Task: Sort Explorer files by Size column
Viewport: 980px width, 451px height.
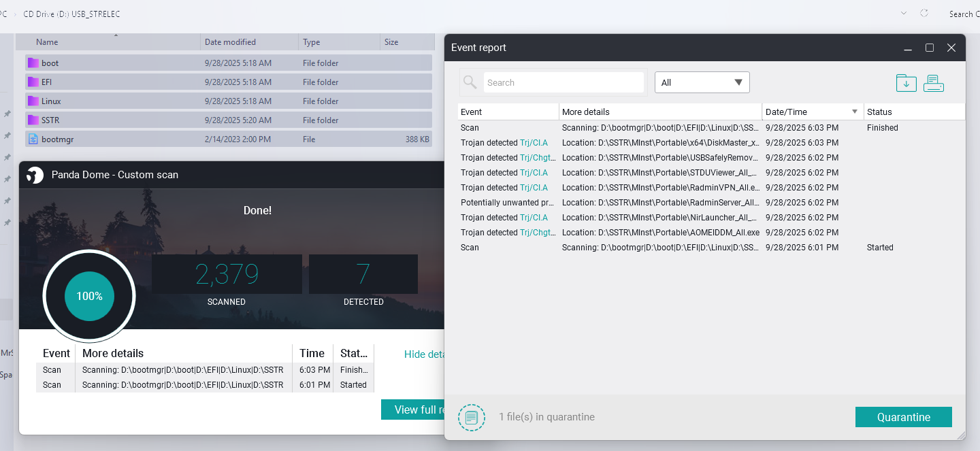Action: [407, 42]
